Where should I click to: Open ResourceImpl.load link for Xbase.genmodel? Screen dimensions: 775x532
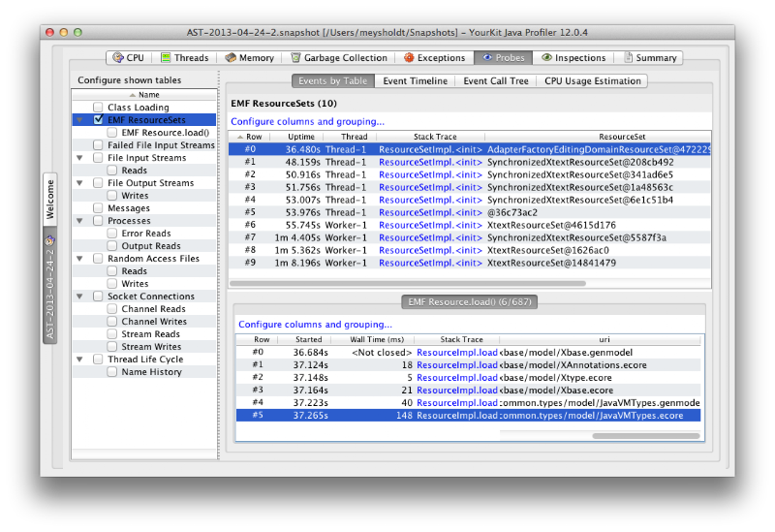pos(457,353)
